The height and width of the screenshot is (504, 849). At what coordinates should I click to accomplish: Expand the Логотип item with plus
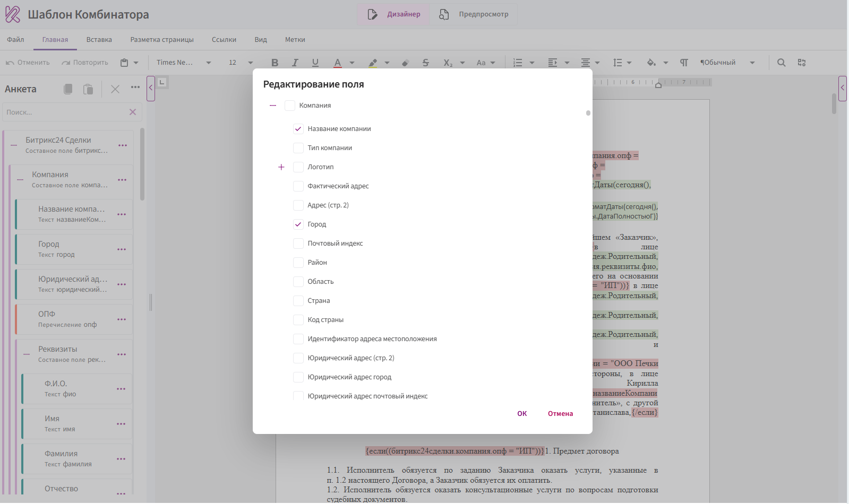[281, 167]
